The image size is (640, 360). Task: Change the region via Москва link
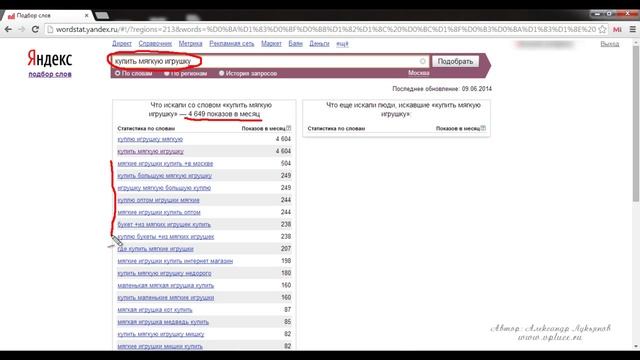coord(418,73)
